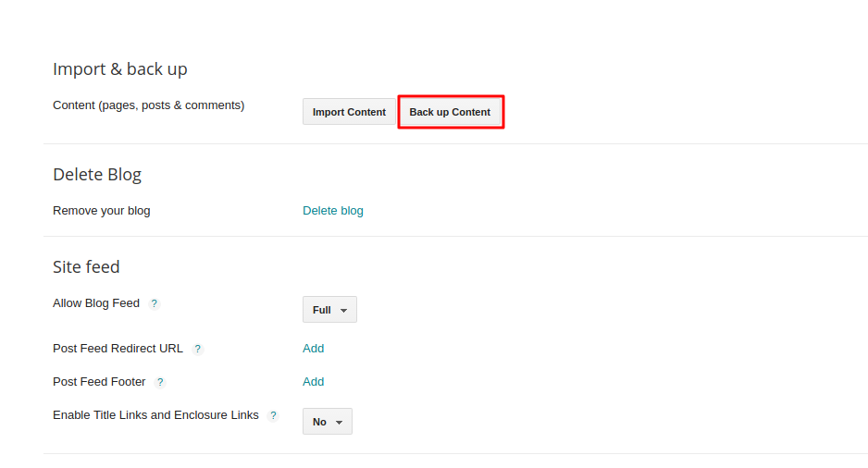
Task: Open the Allow Blog Feed 'Full' dropdown
Action: [329, 310]
